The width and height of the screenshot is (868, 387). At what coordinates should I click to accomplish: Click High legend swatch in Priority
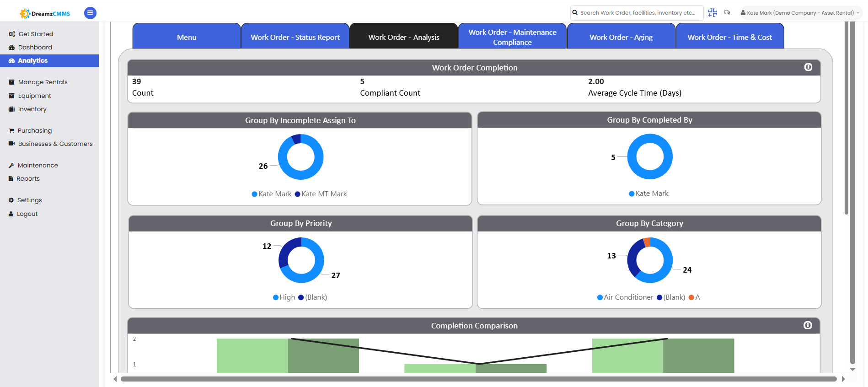[276, 297]
